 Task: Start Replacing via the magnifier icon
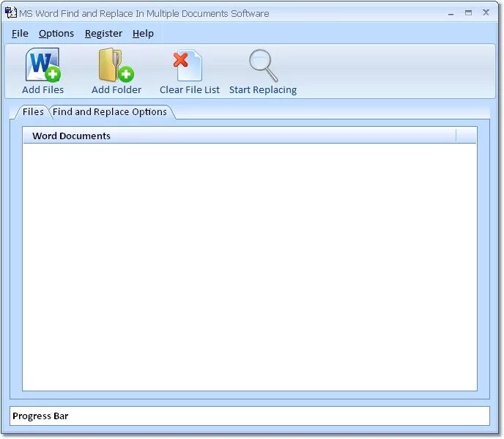[x=263, y=66]
